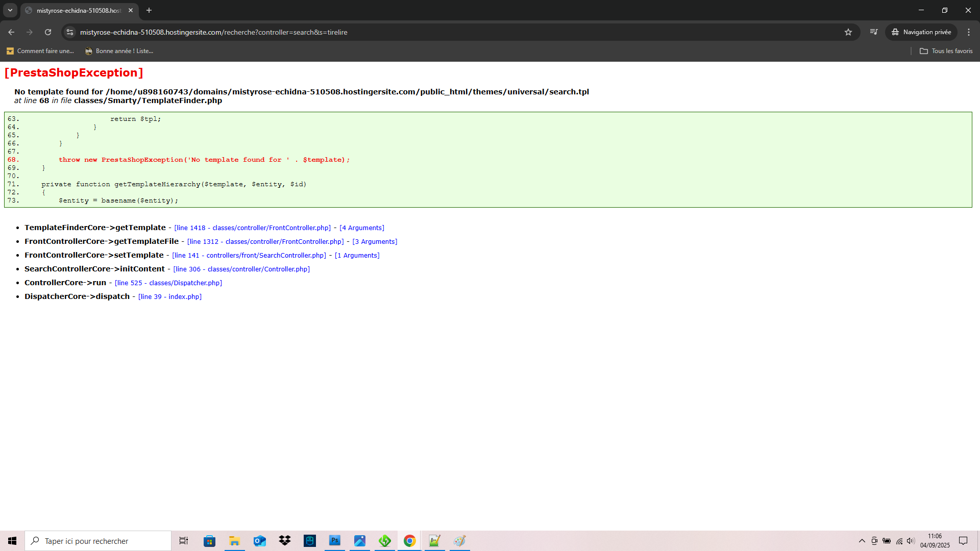Screen dimensions: 980x551
Task: Bookmark this page with the star
Action: [x=848, y=32]
